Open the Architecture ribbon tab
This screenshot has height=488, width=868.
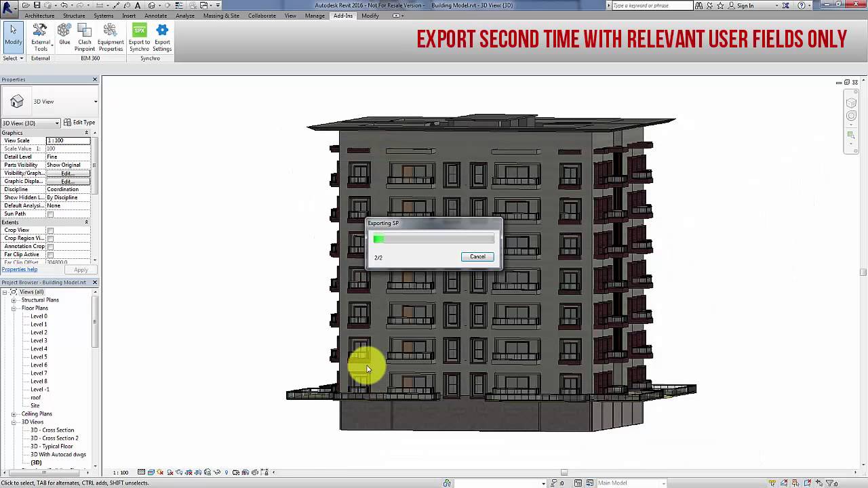[39, 16]
